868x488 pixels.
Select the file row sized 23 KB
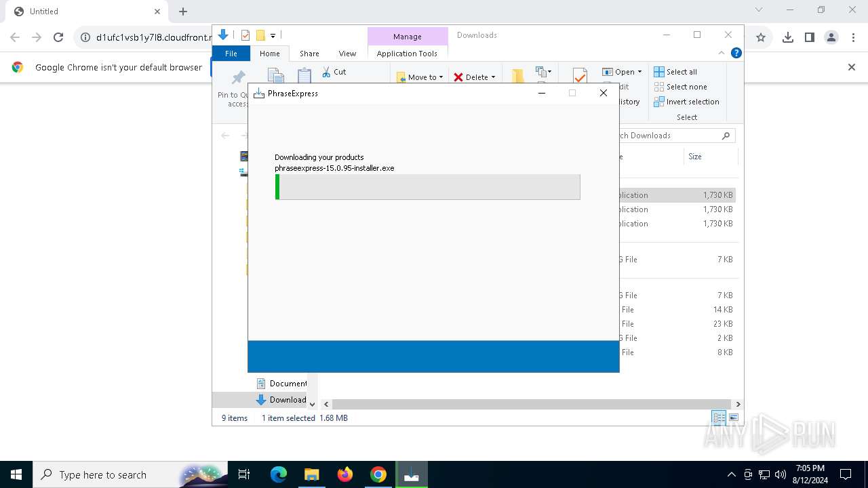[677, 324]
